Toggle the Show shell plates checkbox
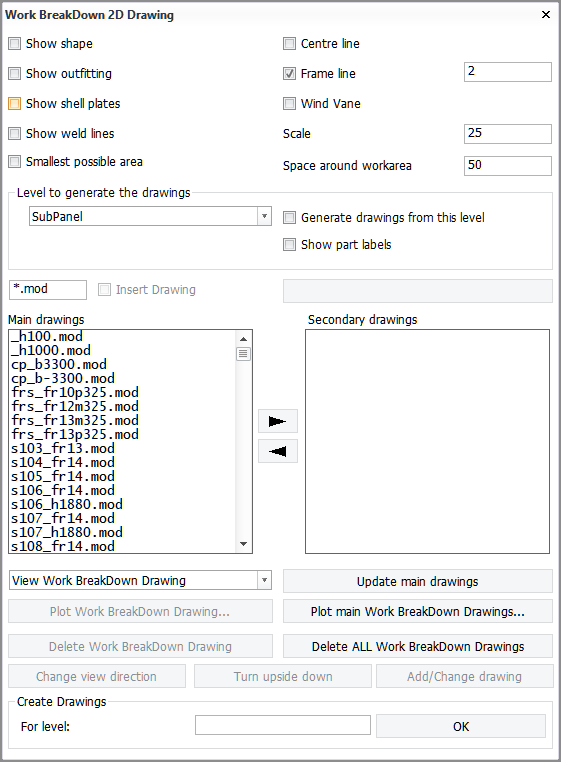 coord(15,104)
